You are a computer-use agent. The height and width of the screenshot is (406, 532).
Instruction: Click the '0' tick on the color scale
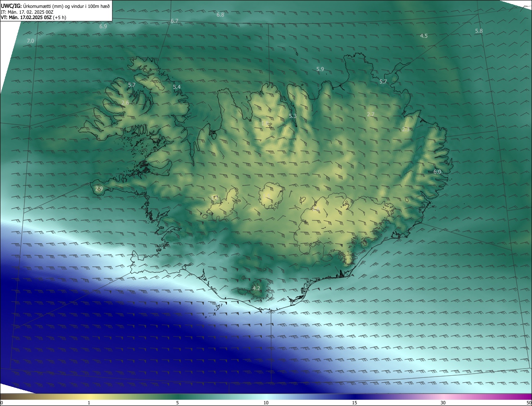(2, 403)
